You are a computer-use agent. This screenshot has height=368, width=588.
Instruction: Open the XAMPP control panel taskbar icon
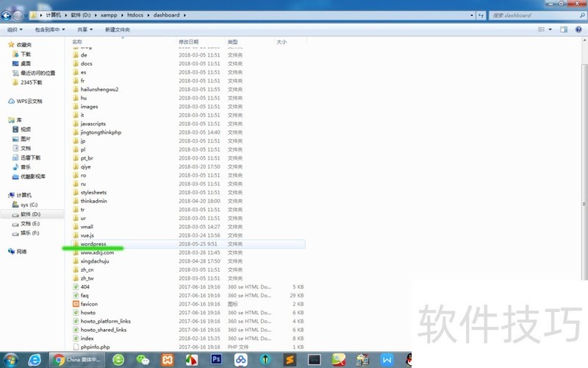(168, 360)
